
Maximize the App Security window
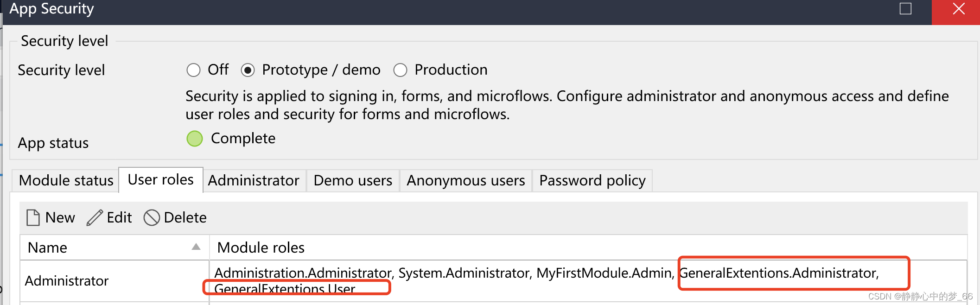click(x=905, y=9)
